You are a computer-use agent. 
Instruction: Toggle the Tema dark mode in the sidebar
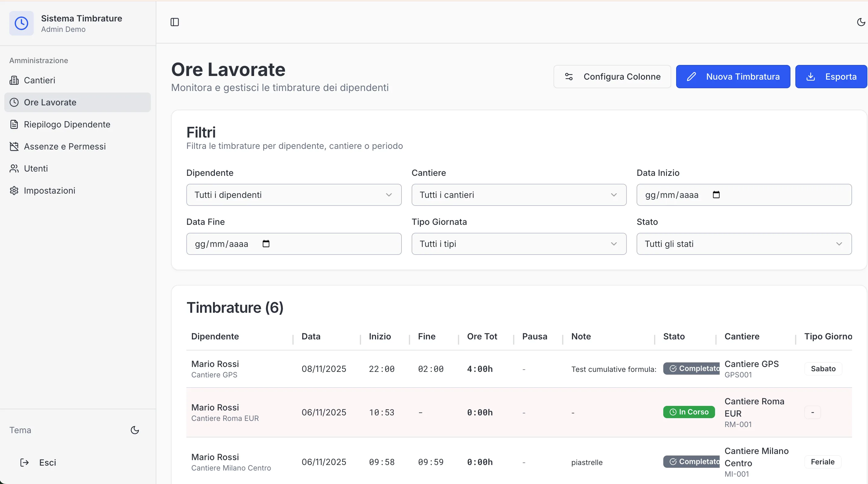point(135,430)
